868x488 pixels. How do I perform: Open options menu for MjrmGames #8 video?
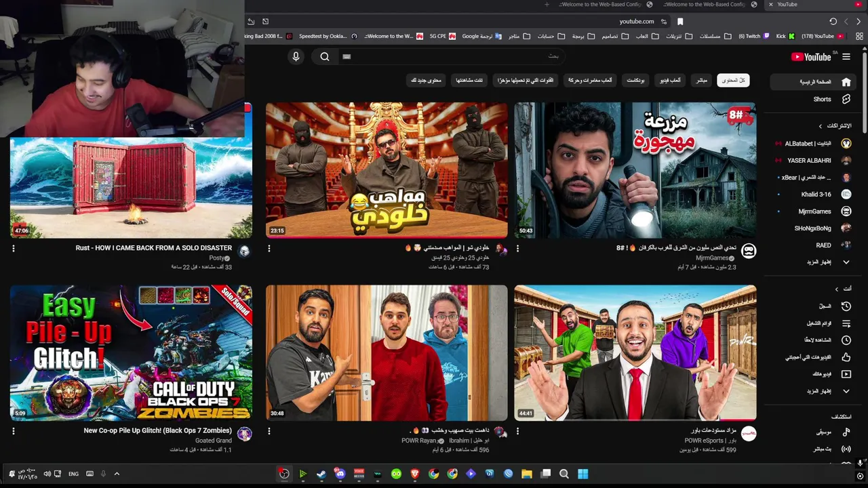tap(517, 249)
